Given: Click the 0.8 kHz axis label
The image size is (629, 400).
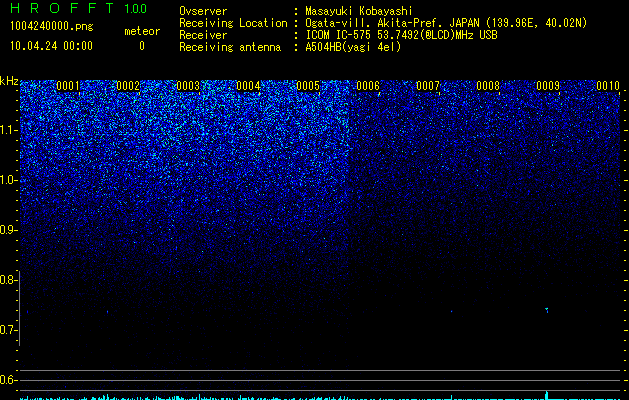Looking at the screenshot, I should (x=8, y=280).
